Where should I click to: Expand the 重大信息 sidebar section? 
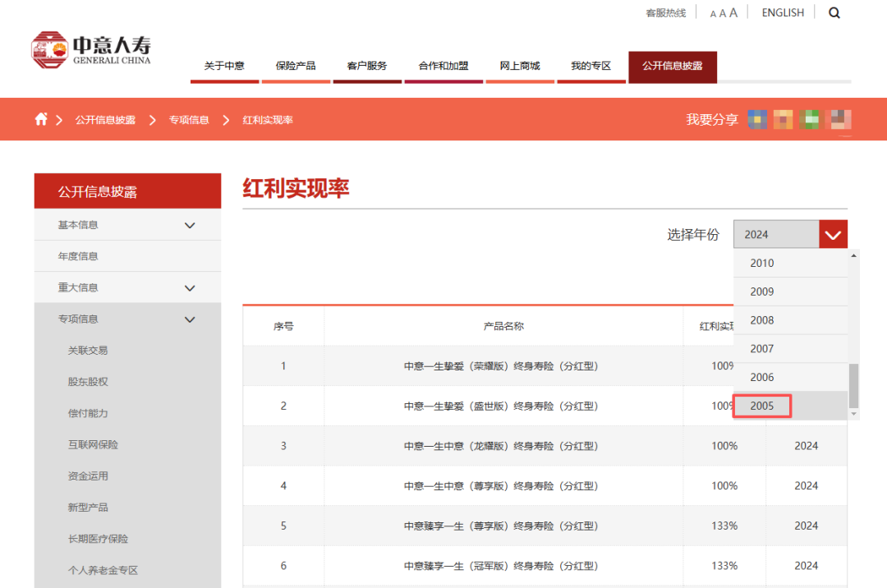(x=190, y=288)
